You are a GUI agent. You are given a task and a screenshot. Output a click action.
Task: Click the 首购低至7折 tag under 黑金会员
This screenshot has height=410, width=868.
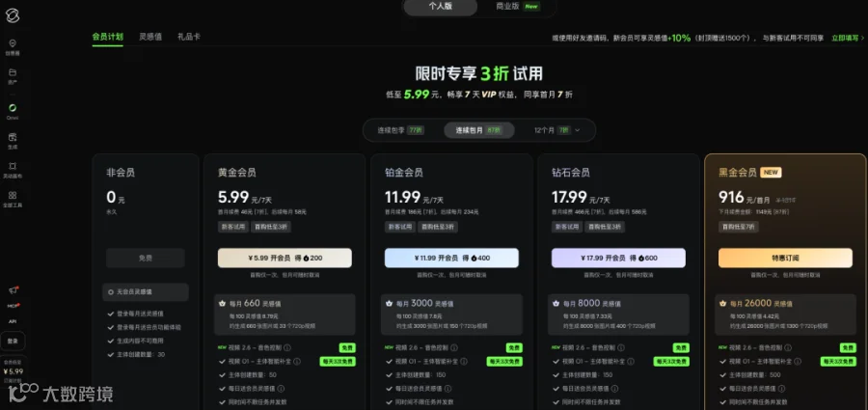tap(739, 227)
